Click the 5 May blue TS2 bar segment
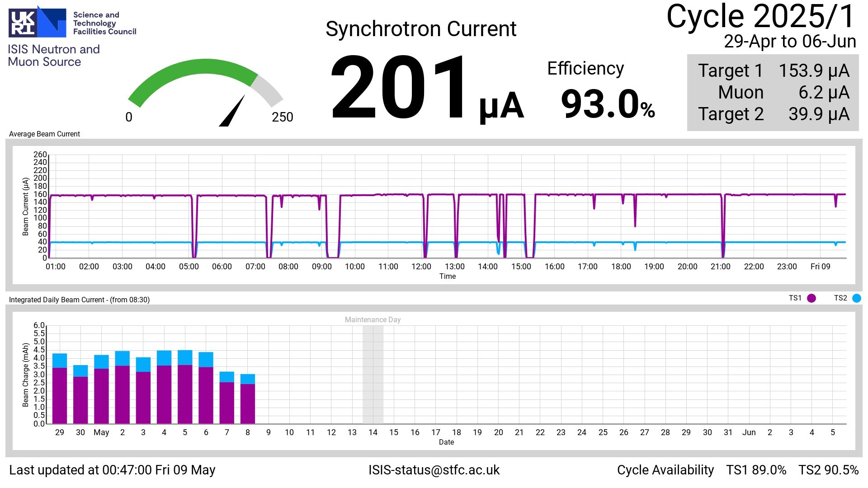This screenshot has width=868, height=488. 185,357
